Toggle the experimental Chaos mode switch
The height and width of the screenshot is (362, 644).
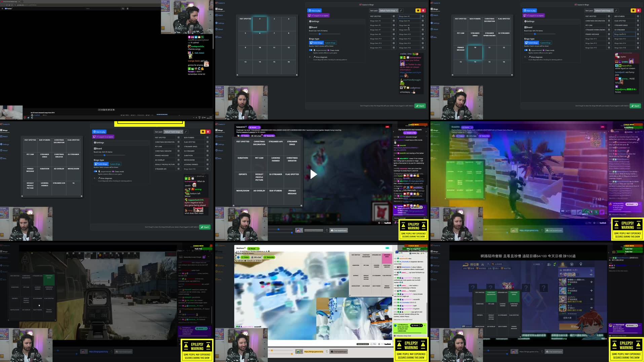(x=310, y=50)
